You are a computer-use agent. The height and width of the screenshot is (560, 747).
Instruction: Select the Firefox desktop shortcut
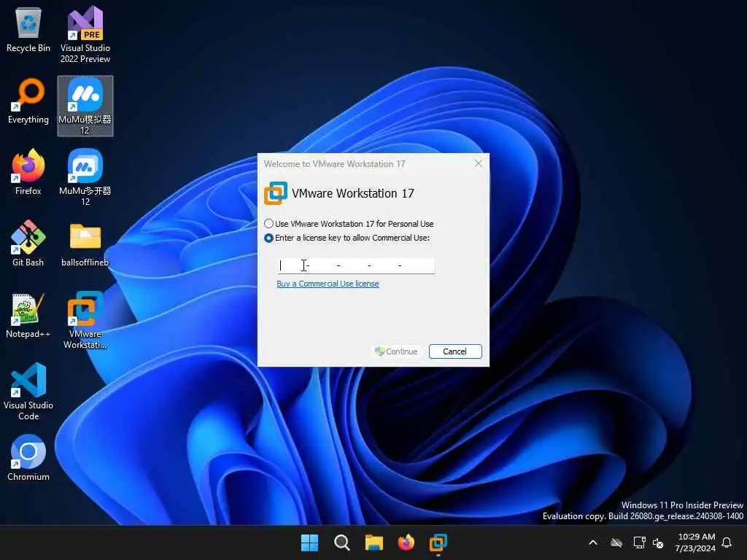(x=28, y=172)
